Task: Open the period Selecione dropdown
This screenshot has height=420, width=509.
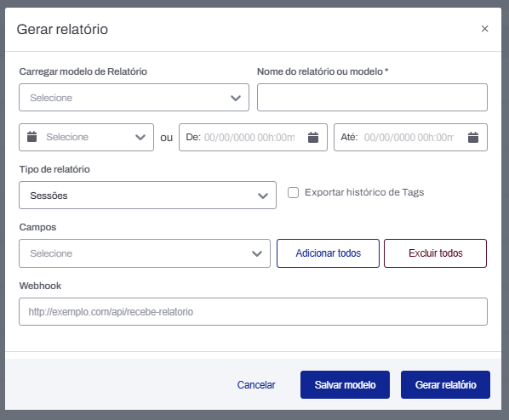Action: click(86, 137)
